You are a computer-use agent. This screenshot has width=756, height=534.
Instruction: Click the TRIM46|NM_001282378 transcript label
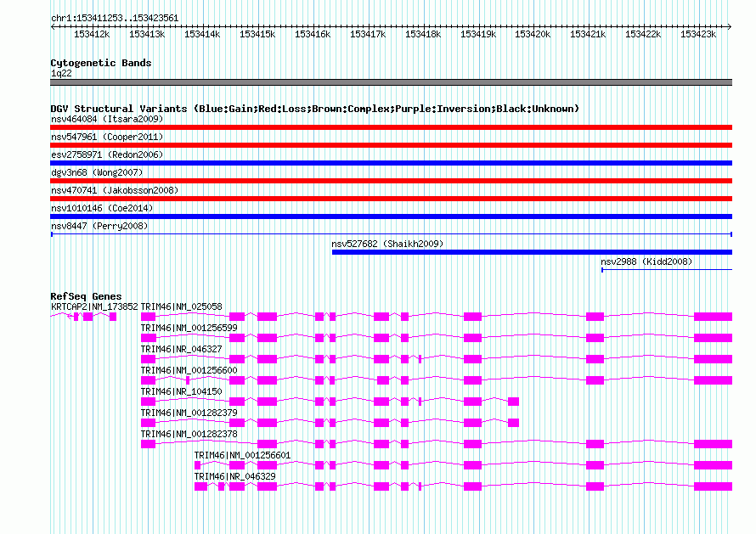point(189,434)
